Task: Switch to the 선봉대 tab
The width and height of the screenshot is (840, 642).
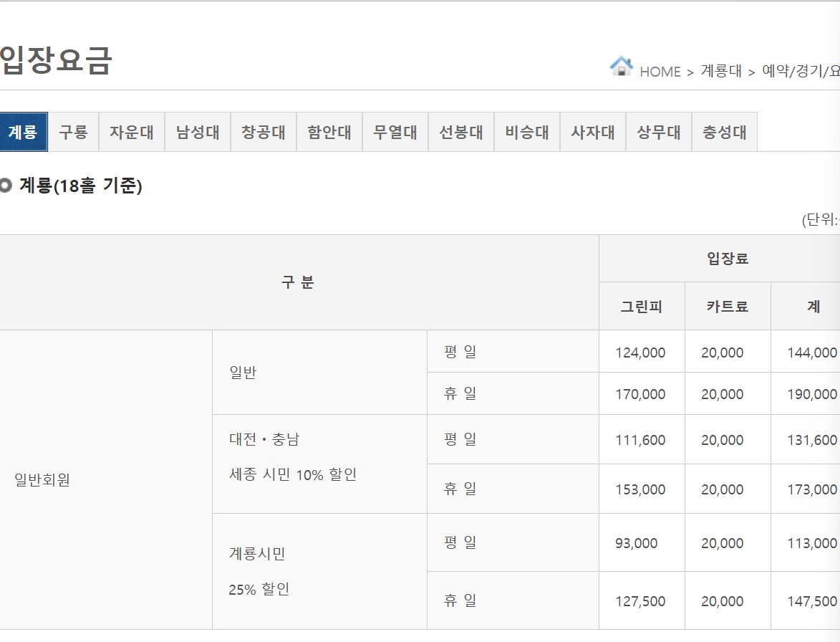Action: click(461, 133)
